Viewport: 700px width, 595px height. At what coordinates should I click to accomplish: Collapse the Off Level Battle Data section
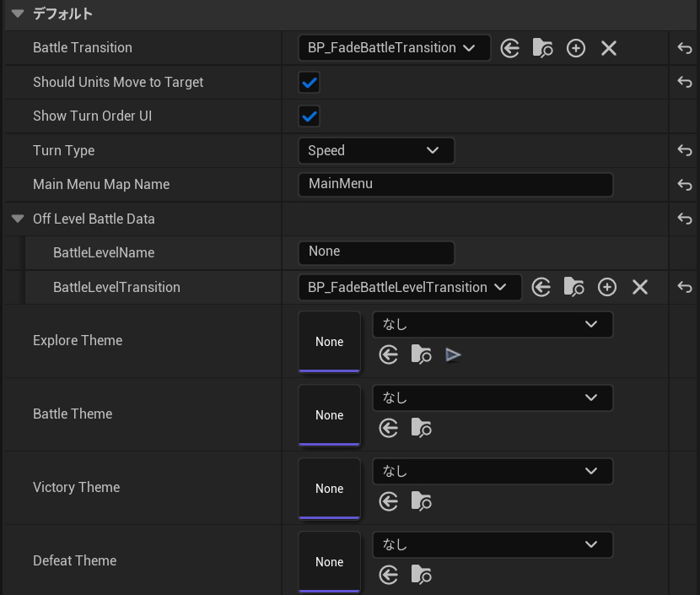point(18,219)
